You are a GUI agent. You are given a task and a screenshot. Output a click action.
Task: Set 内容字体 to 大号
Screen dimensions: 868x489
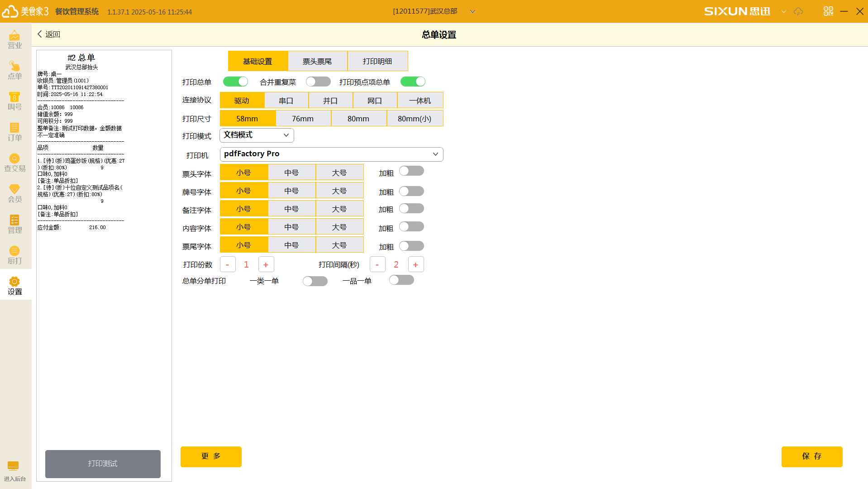point(340,227)
